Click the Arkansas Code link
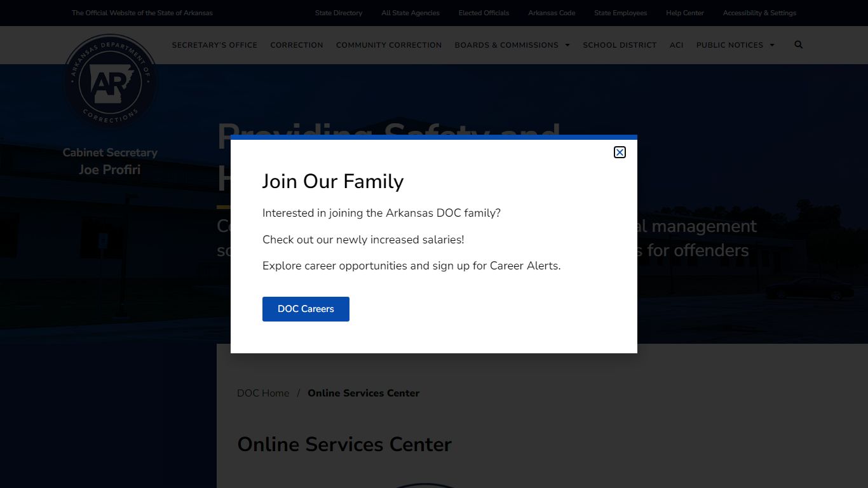The width and height of the screenshot is (868, 488). tap(552, 13)
